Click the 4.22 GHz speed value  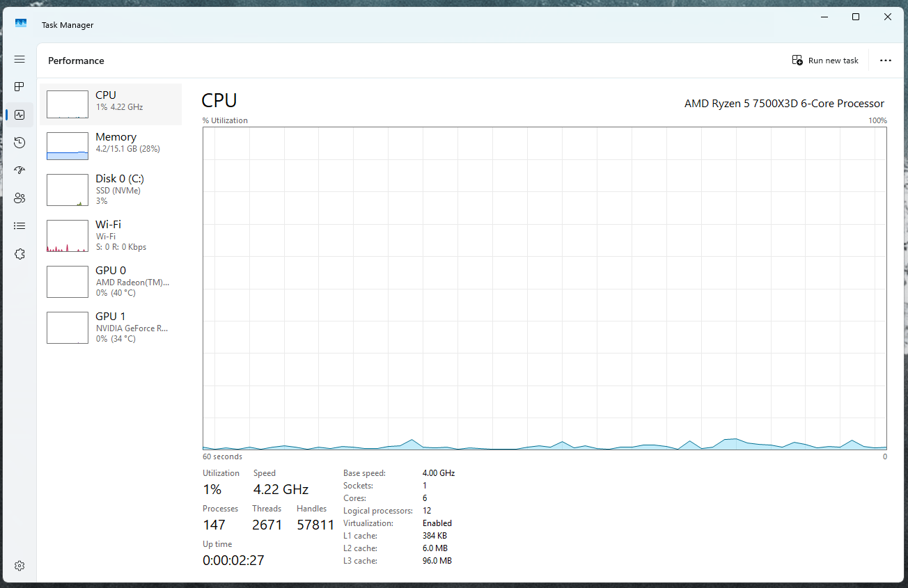(281, 489)
